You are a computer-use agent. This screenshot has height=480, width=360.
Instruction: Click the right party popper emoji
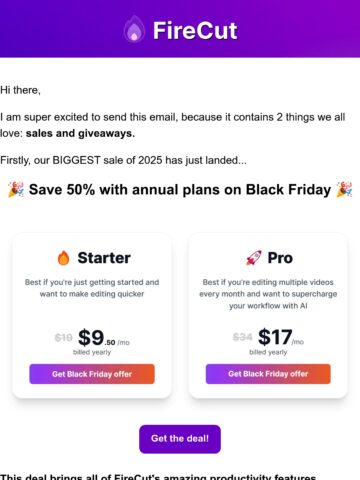344,190
